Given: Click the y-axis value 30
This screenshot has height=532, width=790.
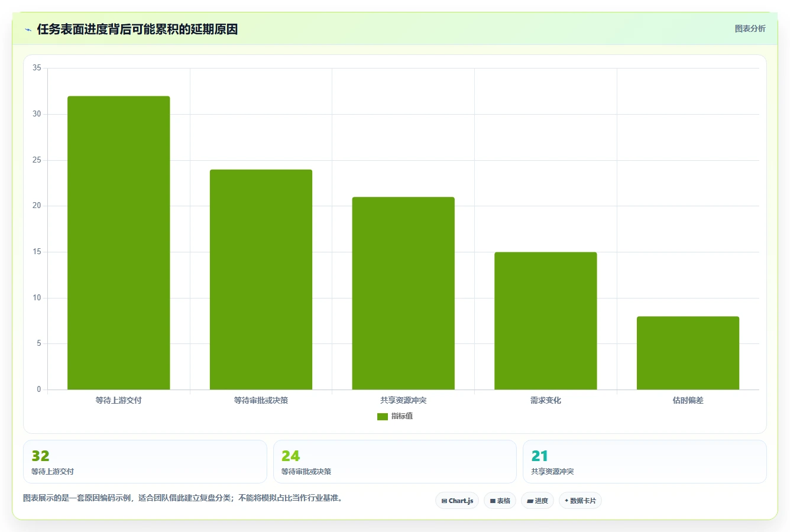Looking at the screenshot, I should point(37,114).
